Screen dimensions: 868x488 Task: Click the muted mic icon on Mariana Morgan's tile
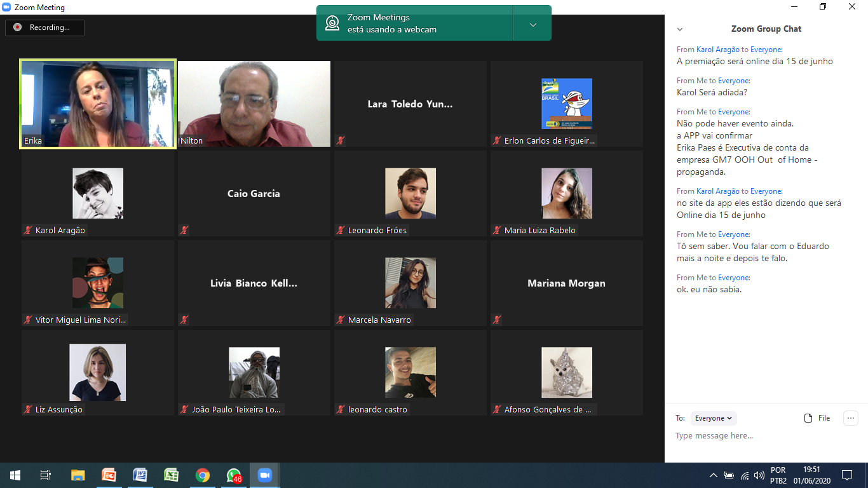point(497,320)
